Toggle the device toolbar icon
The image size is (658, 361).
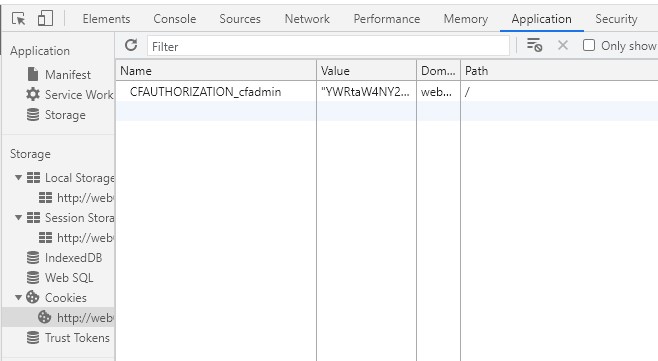click(45, 19)
